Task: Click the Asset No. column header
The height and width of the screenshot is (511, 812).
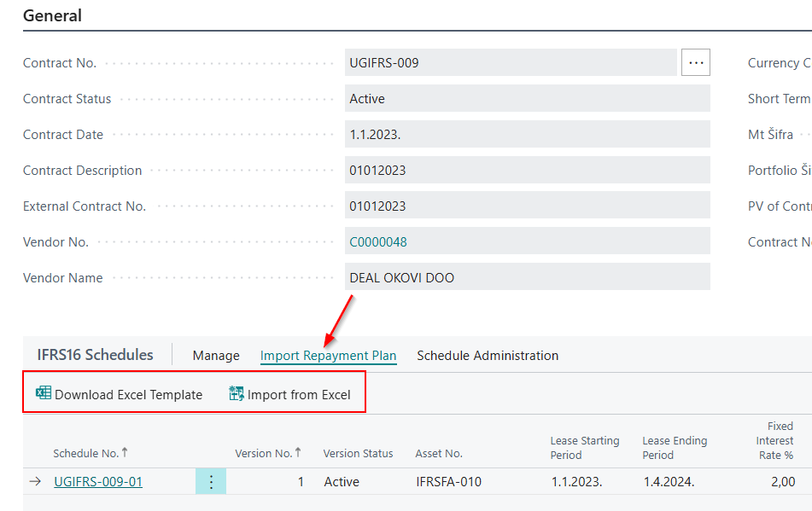Action: (439, 454)
